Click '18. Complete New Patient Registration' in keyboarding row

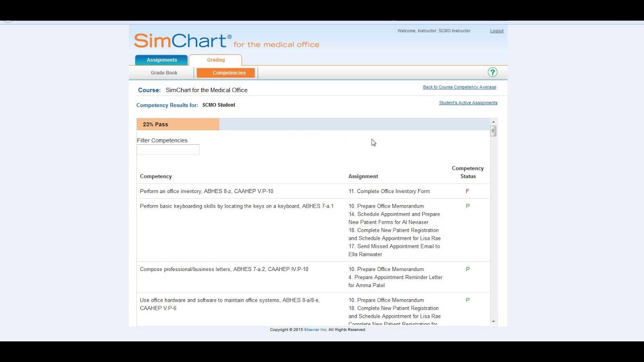point(394,234)
